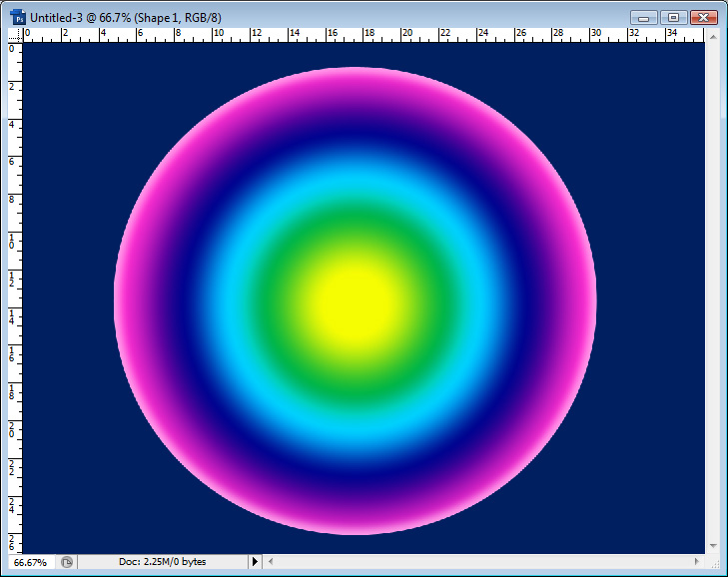Click the Doc: 2.25M/0 bytes status info

160,562
